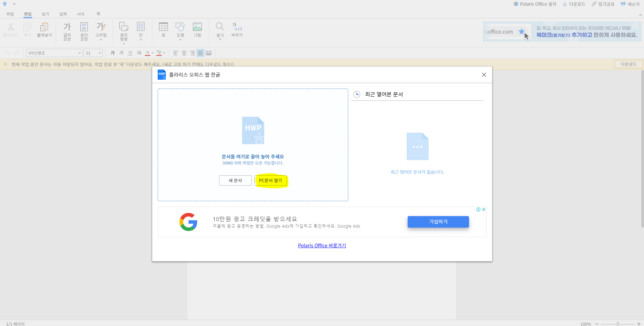Expand the 용지 방향 page orientation dropdown
Image resolution: width=644 pixels, height=326 pixels.
pyautogui.click(x=124, y=44)
